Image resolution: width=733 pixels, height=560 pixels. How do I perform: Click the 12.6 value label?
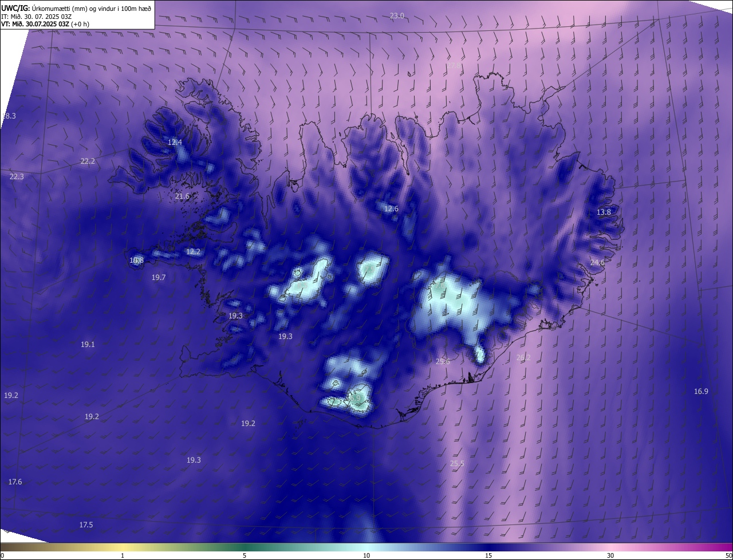click(x=391, y=208)
